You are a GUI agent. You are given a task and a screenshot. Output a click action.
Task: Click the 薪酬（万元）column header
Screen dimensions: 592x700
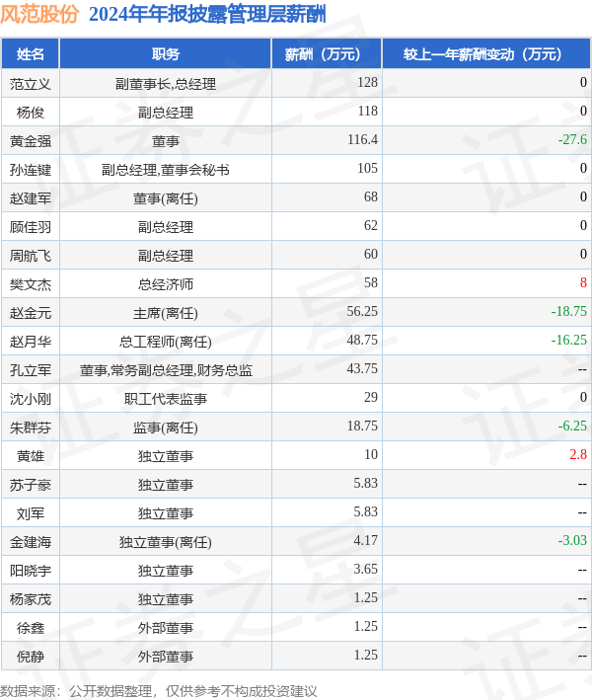327,54
